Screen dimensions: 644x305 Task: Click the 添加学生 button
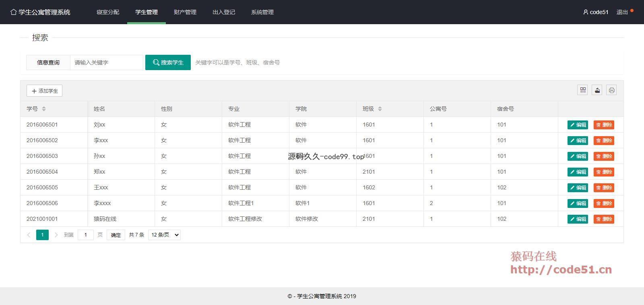[44, 91]
